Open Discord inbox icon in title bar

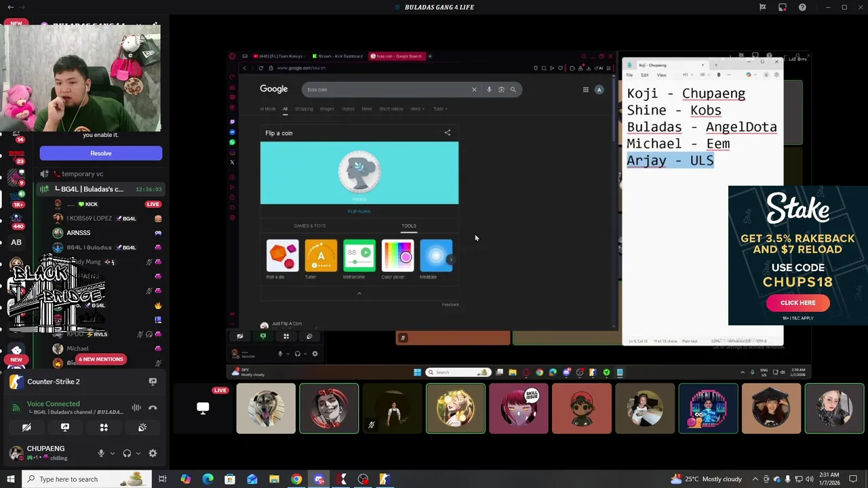[782, 7]
